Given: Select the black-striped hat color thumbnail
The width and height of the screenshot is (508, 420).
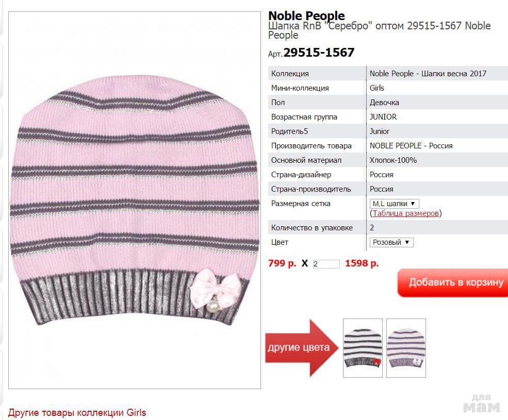Looking at the screenshot, I should click(363, 348).
